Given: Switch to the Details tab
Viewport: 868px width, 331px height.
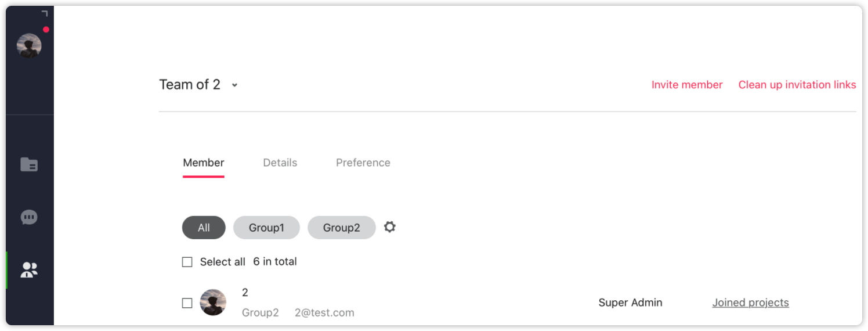Looking at the screenshot, I should click(x=280, y=163).
